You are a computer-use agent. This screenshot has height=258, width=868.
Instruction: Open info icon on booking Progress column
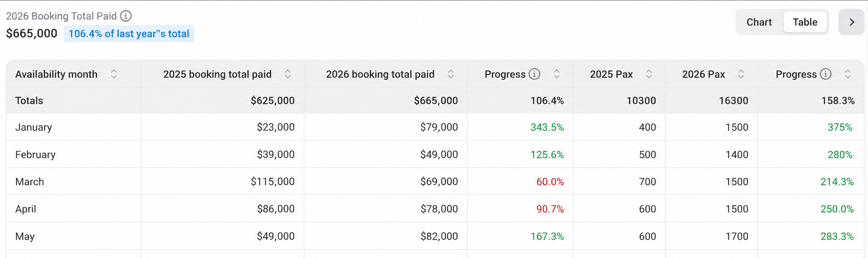point(534,74)
